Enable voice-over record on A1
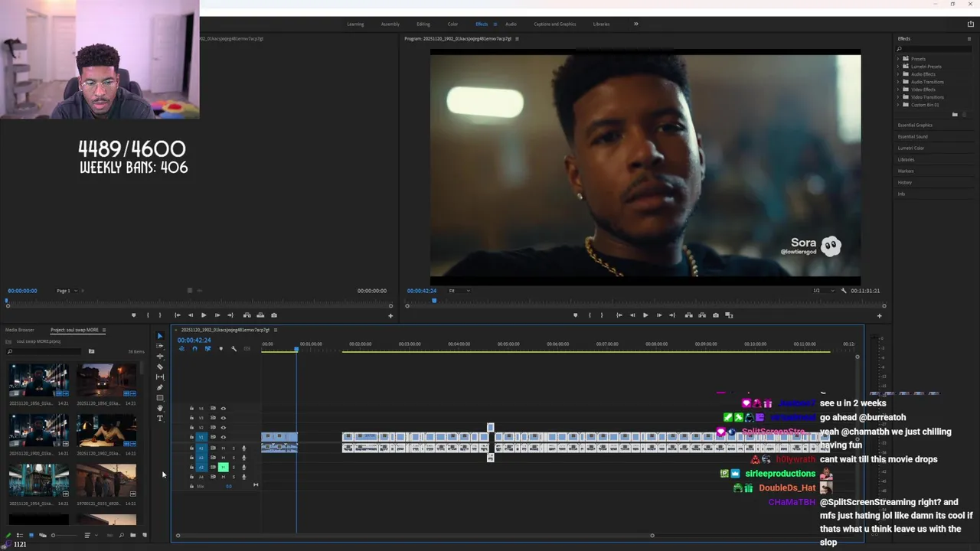Screen dimensions: 980x551 [244, 448]
